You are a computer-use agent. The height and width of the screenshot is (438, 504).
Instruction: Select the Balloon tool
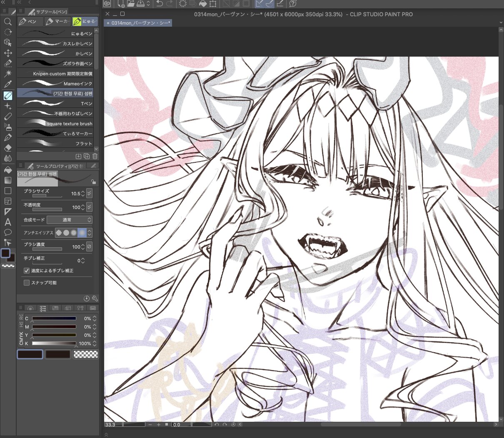(7, 232)
